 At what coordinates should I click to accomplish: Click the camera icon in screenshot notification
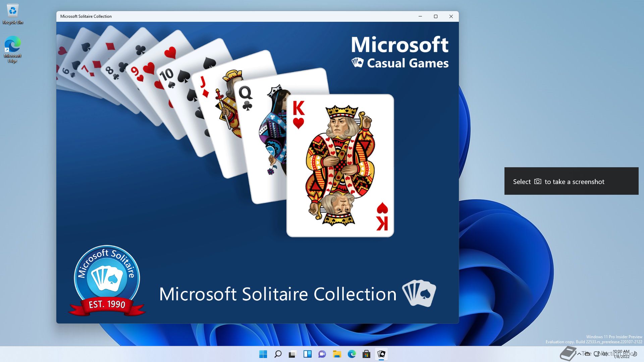point(538,181)
